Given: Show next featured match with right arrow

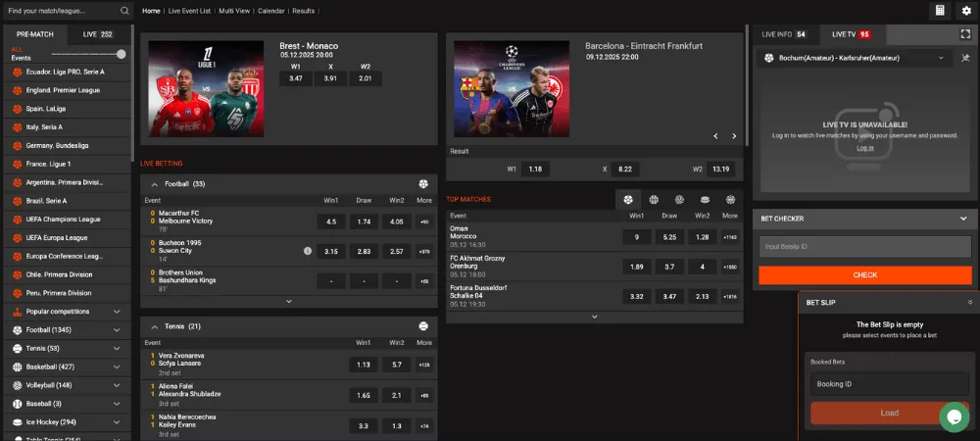Looking at the screenshot, I should click(734, 136).
